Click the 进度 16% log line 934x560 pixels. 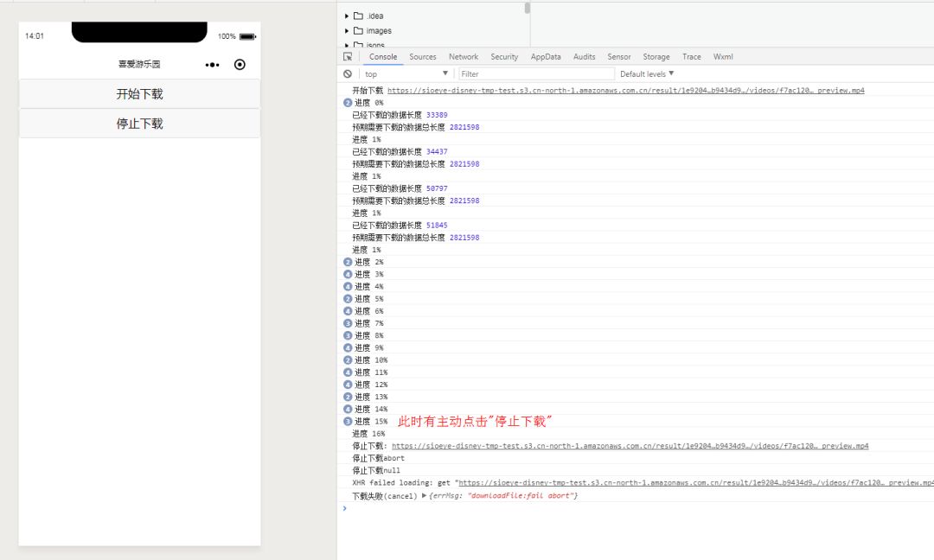pos(368,434)
